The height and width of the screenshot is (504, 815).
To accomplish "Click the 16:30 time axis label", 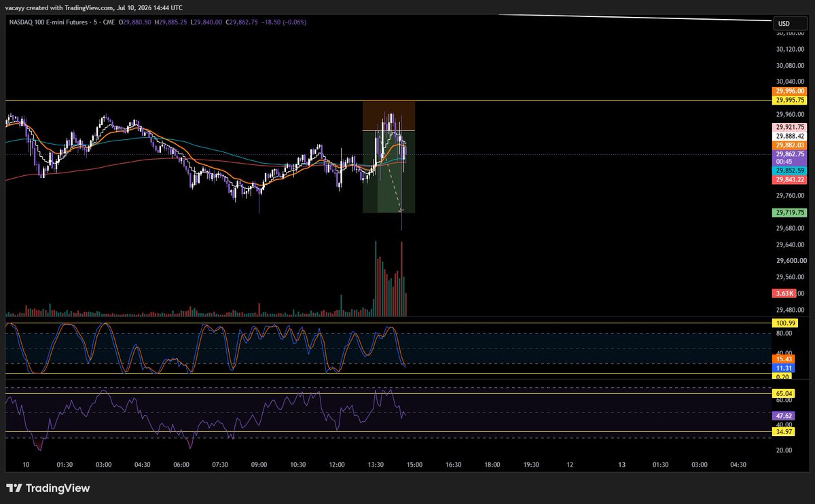I will (453, 465).
